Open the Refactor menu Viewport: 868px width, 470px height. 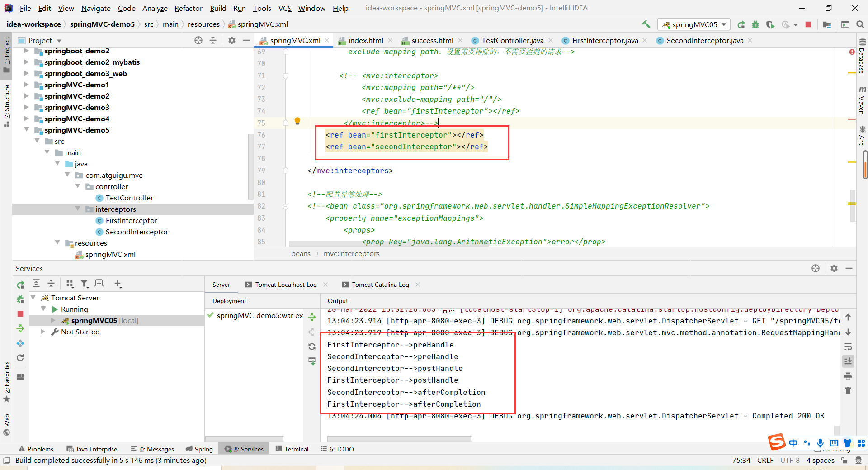188,8
